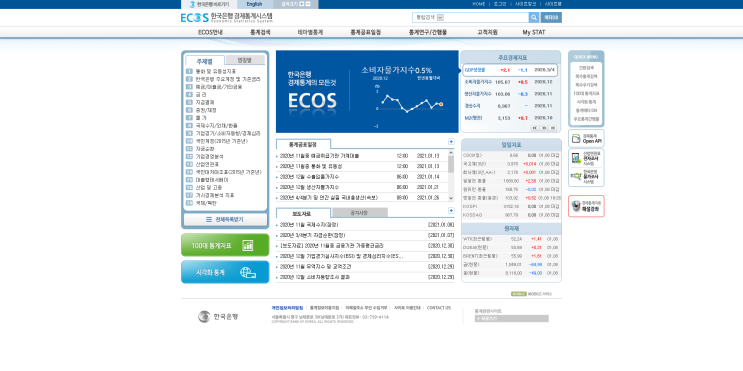Click 개인정보처리방침 footer link
Image resolution: width=743 pixels, height=371 pixels.
click(287, 308)
